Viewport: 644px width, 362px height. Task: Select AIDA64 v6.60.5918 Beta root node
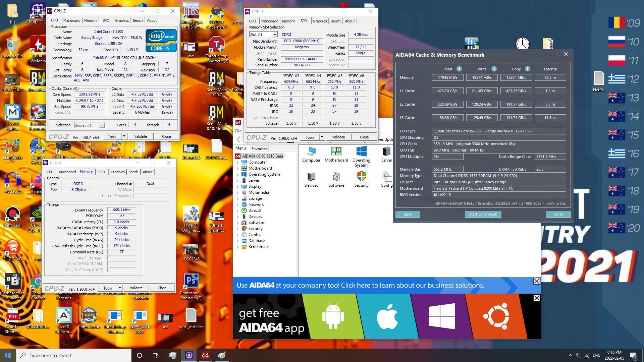pos(259,156)
